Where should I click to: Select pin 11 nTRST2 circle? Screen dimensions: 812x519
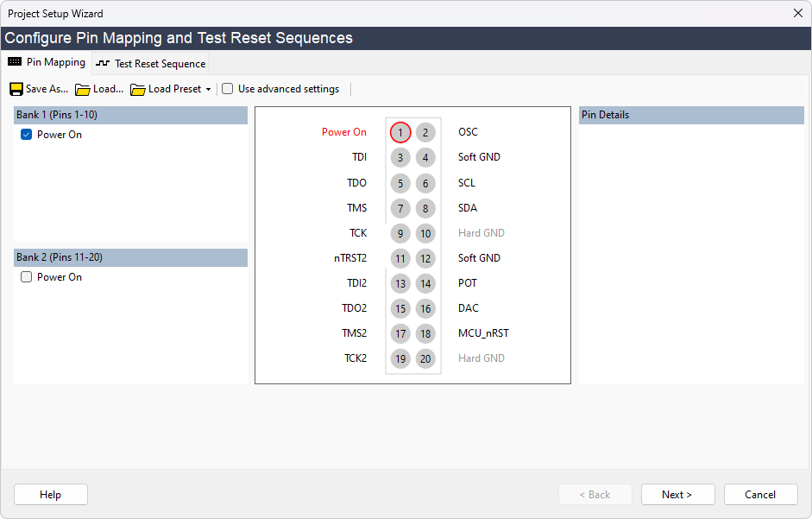click(400, 258)
